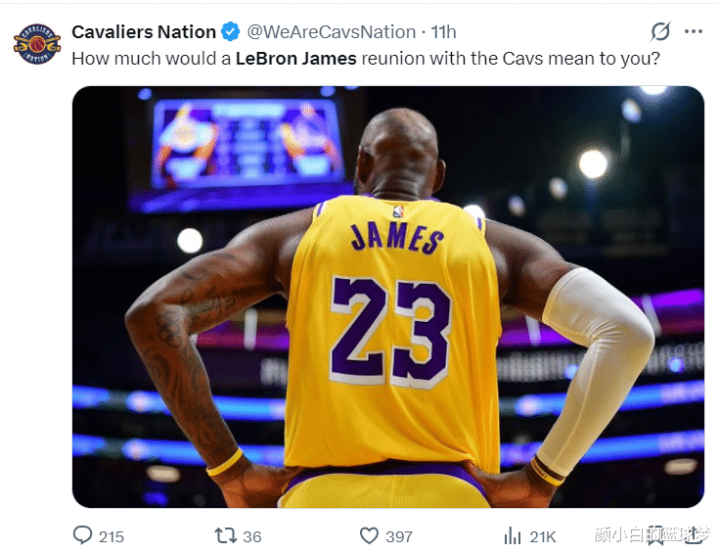
Task: Open the three-dot More options menu
Action: (x=693, y=31)
